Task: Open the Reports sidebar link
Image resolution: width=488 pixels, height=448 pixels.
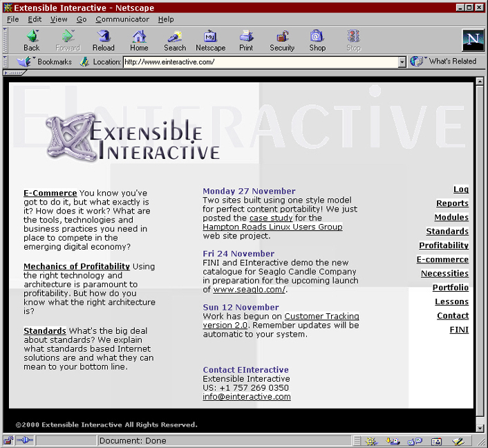Action: coord(452,203)
